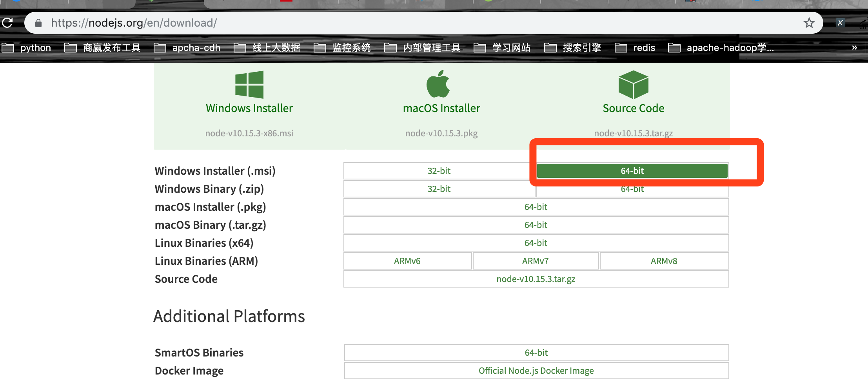Viewport: 868px width, 380px height.
Task: Click the Source Code heading link at top
Action: click(x=634, y=108)
